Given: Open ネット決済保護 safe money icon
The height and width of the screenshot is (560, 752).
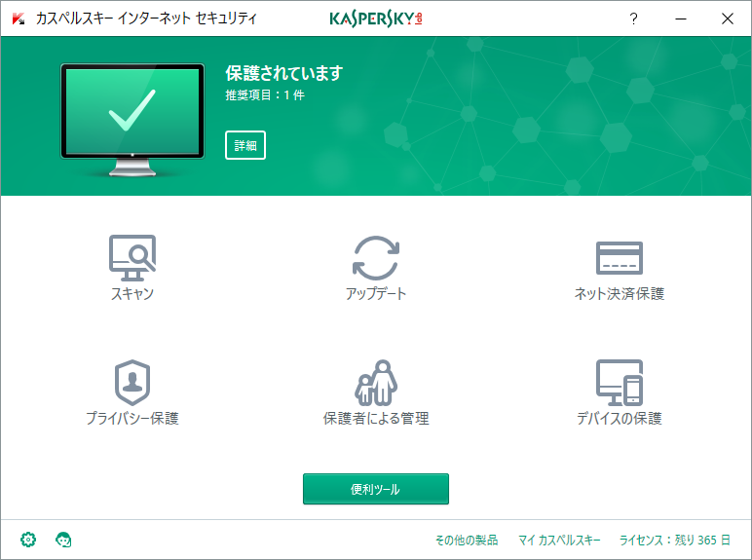Looking at the screenshot, I should coord(620,258).
